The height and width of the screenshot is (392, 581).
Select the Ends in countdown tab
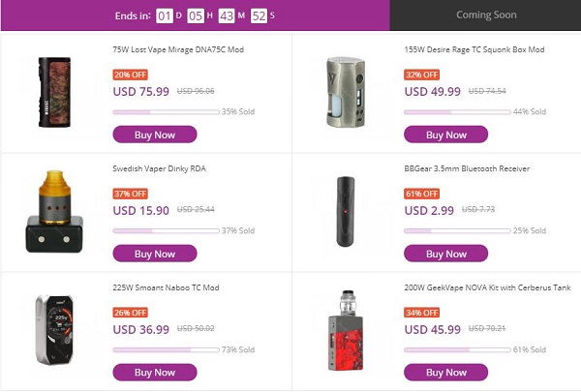click(195, 15)
